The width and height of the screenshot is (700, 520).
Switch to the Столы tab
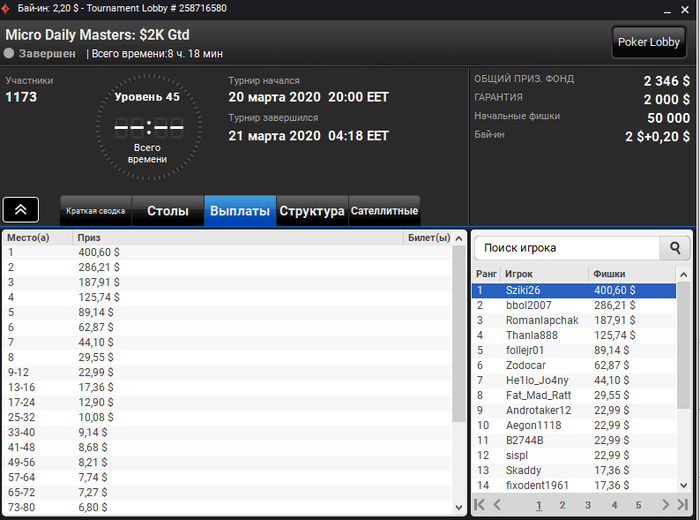[168, 211]
